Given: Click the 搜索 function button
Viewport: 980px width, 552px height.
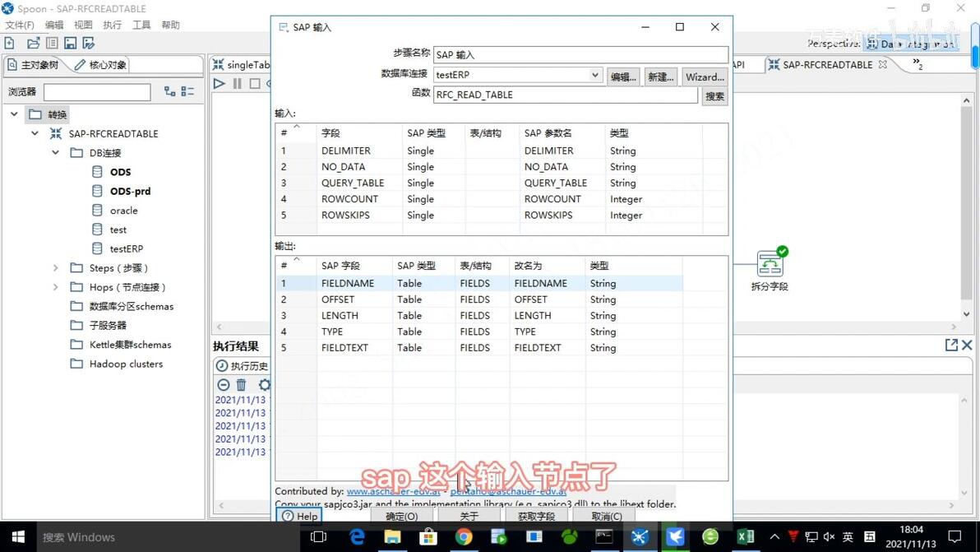Looking at the screenshot, I should [714, 96].
